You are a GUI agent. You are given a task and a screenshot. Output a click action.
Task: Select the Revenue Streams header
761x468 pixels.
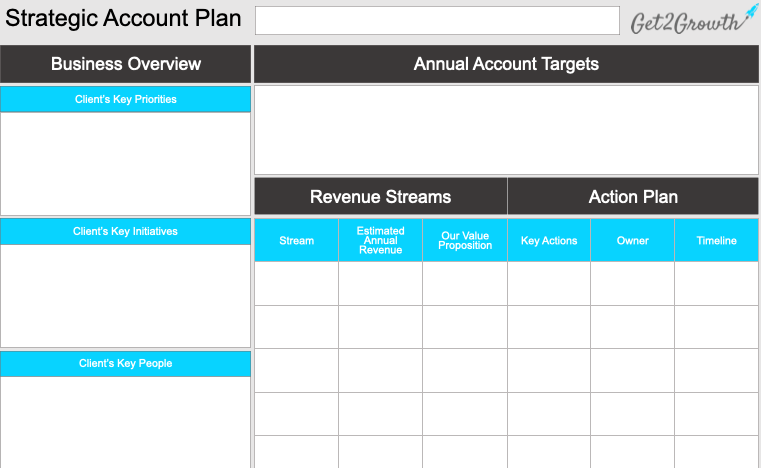coord(380,197)
